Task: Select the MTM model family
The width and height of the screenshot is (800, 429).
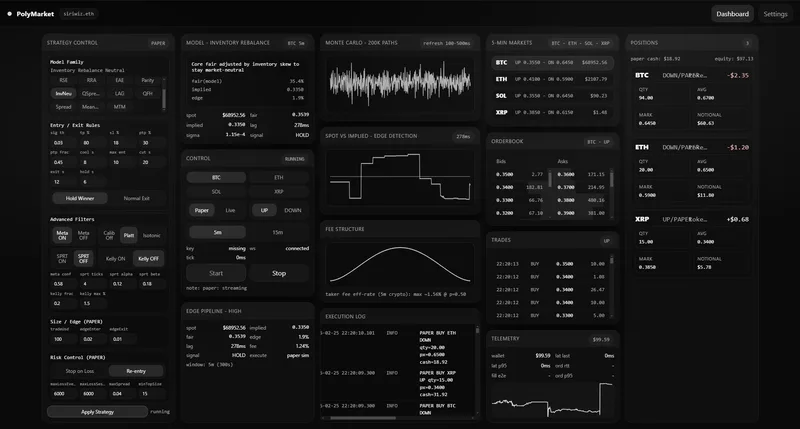Action: [x=119, y=107]
